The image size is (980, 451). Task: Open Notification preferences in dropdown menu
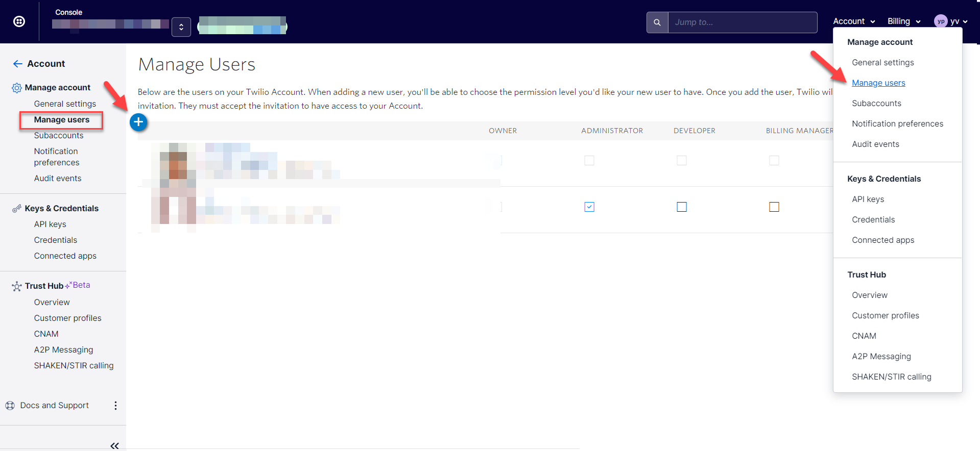pyautogui.click(x=897, y=124)
